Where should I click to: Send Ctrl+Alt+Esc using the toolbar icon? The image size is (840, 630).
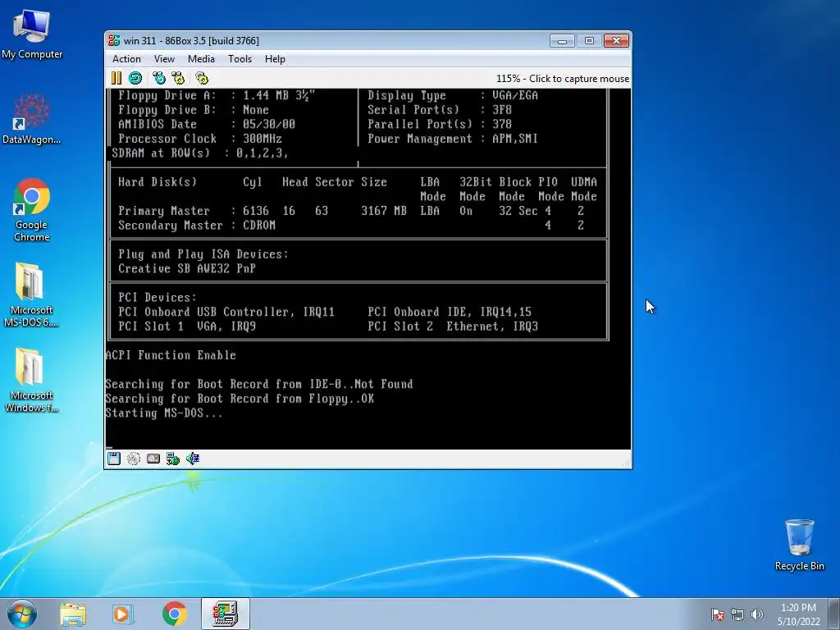(178, 78)
